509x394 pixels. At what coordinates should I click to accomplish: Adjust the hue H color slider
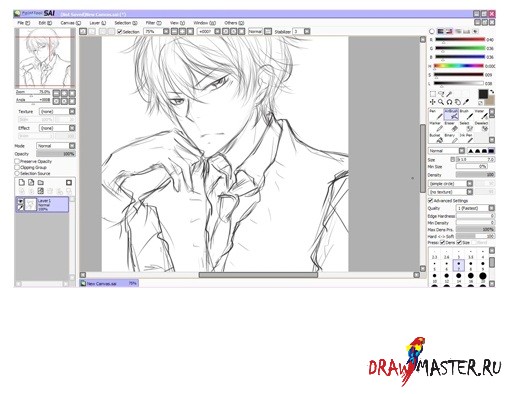point(458,66)
